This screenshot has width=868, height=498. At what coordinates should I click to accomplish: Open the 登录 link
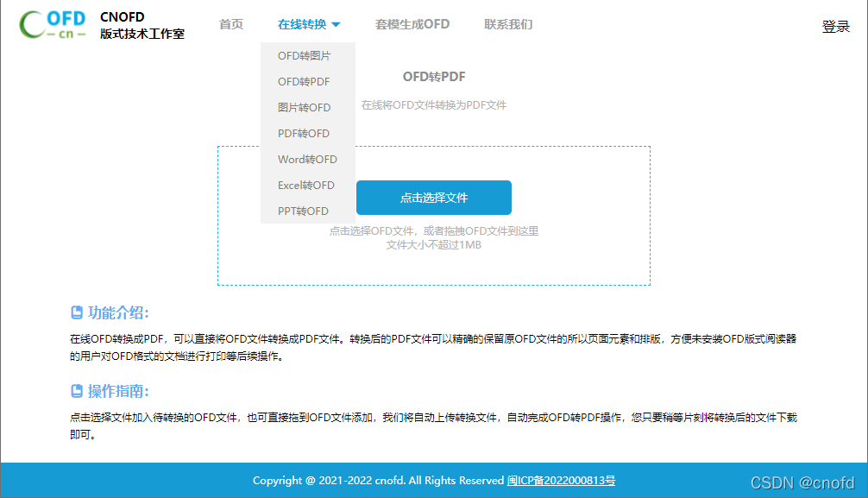(x=835, y=27)
